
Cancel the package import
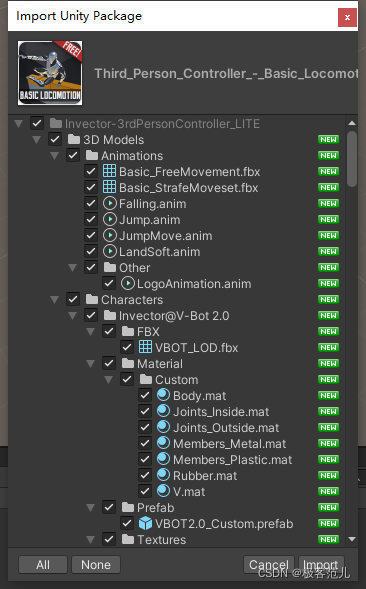(269, 565)
